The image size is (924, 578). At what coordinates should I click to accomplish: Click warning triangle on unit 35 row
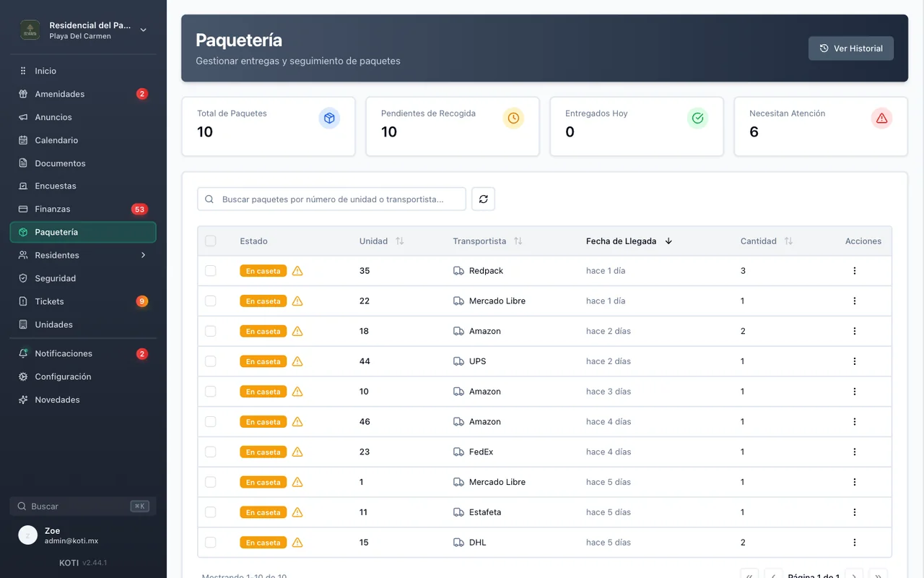click(297, 271)
